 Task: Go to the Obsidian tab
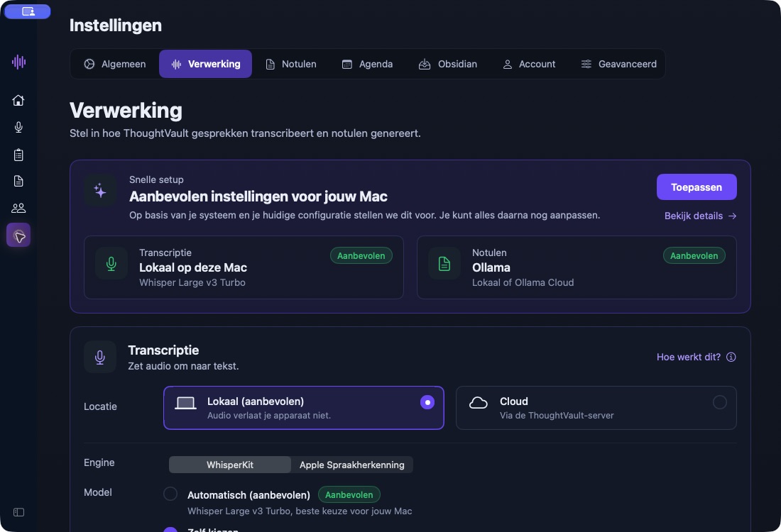point(448,64)
